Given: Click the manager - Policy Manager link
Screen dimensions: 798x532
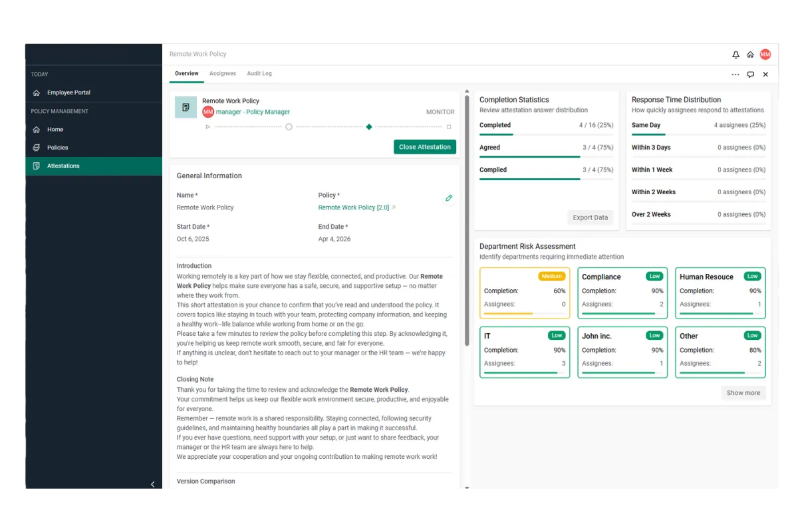Looking at the screenshot, I should [253, 112].
